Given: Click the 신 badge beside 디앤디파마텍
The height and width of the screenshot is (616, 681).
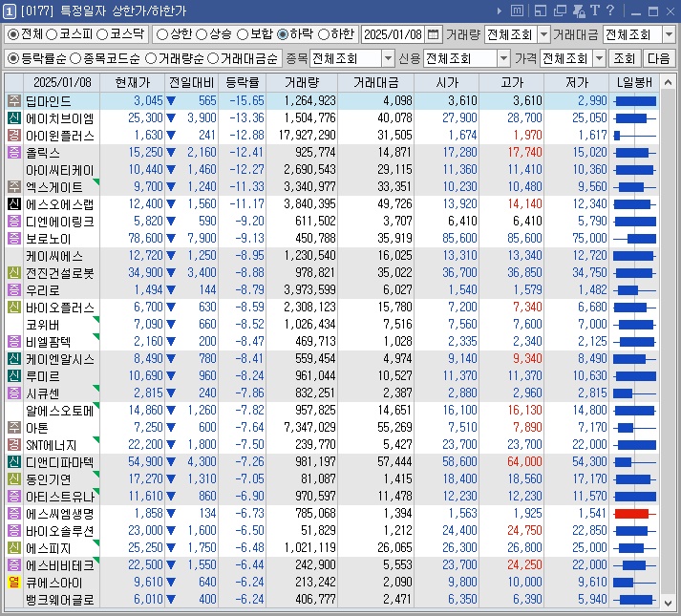Looking at the screenshot, I should tap(14, 462).
